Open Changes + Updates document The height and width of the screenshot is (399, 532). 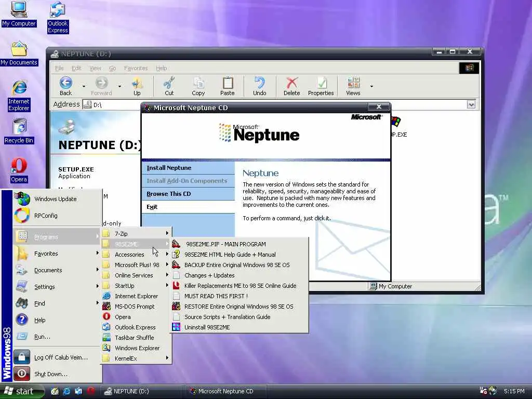(x=240, y=275)
